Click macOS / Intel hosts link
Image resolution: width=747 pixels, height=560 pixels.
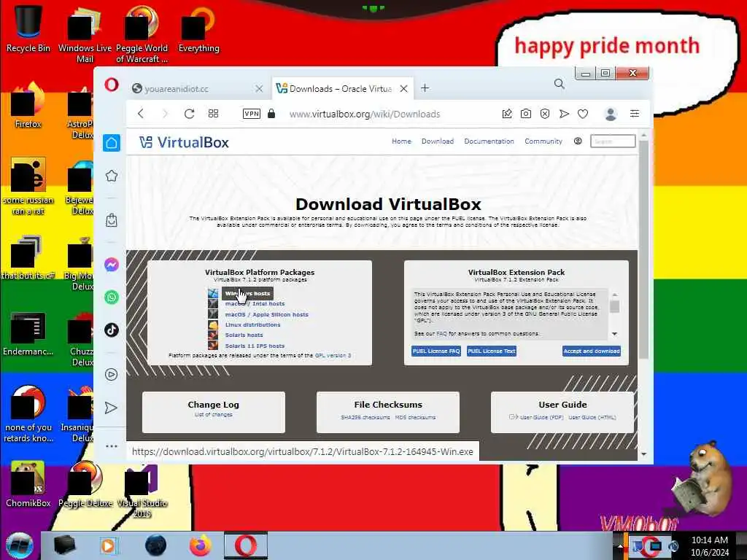click(x=255, y=304)
